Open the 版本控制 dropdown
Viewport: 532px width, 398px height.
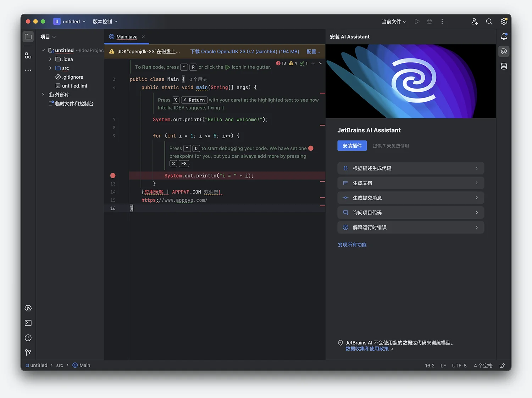point(105,22)
